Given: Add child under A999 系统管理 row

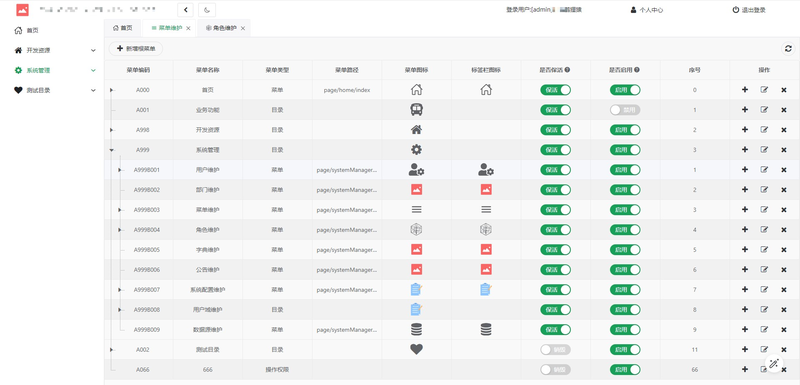Looking at the screenshot, I should click(744, 149).
